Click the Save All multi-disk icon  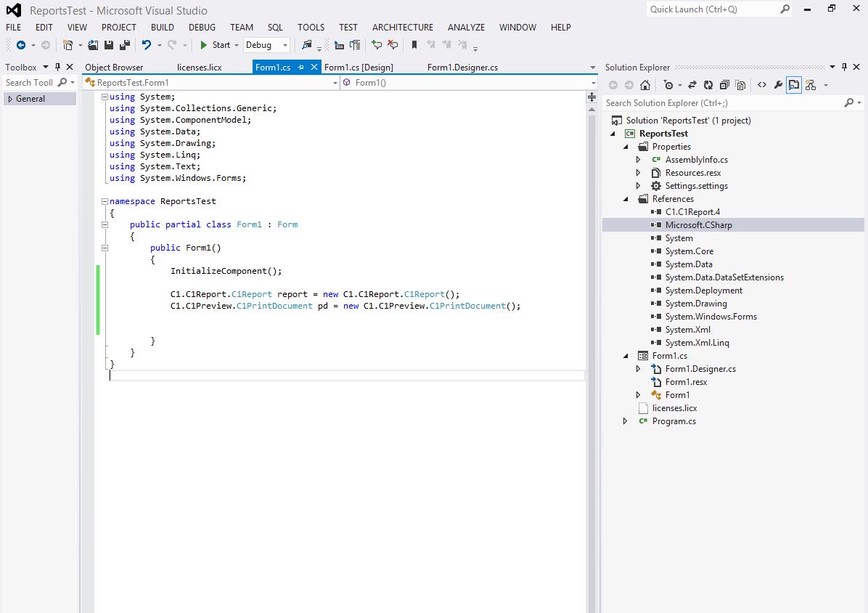point(125,45)
